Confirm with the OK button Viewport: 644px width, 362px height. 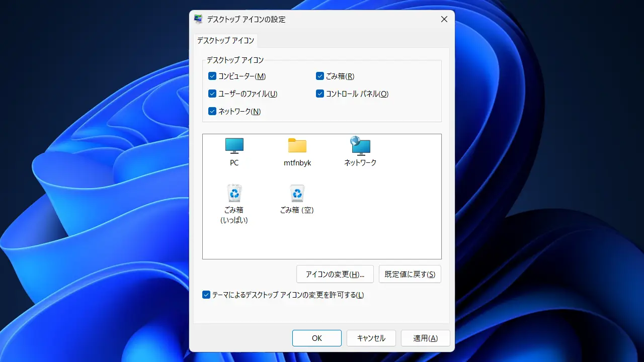[317, 338]
